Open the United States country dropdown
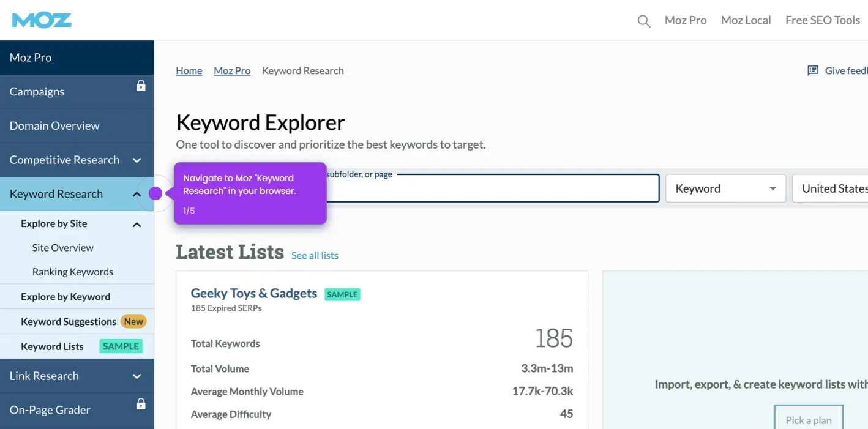This screenshot has height=429, width=868. point(830,188)
